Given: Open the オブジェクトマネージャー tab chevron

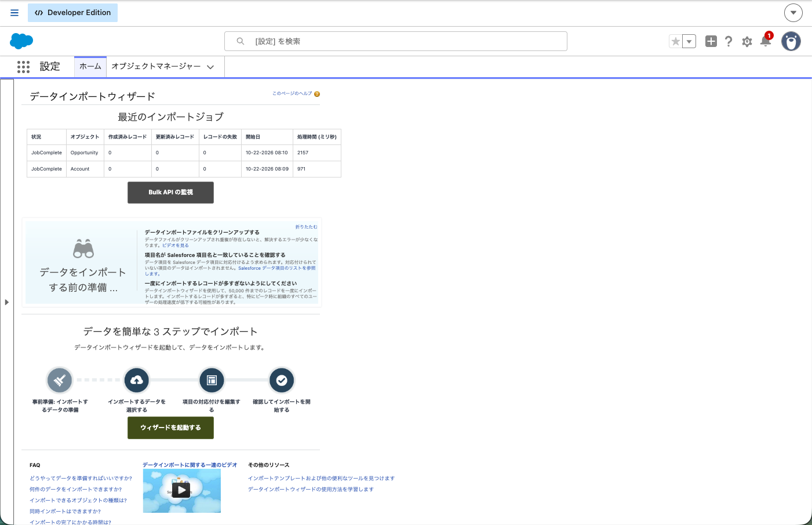Looking at the screenshot, I should pos(210,67).
